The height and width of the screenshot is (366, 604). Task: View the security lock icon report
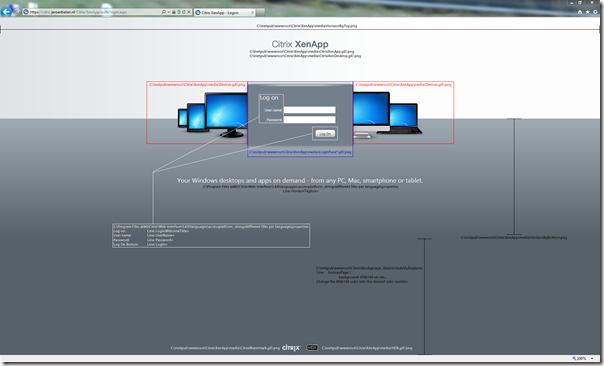click(x=174, y=12)
